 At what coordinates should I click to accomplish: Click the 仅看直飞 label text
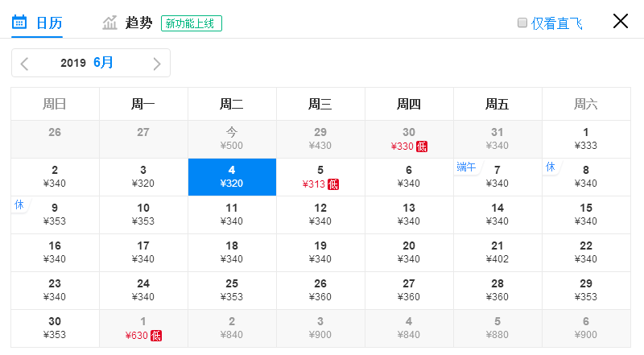click(556, 23)
